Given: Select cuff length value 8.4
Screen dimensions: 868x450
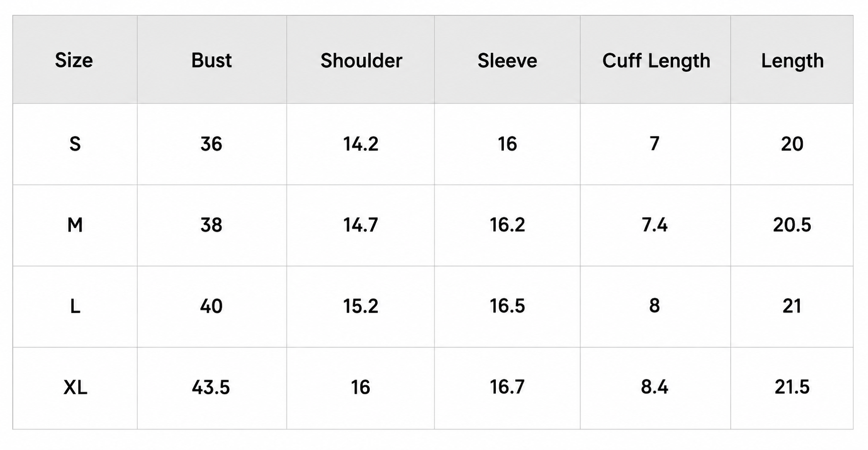Looking at the screenshot, I should [x=655, y=387].
